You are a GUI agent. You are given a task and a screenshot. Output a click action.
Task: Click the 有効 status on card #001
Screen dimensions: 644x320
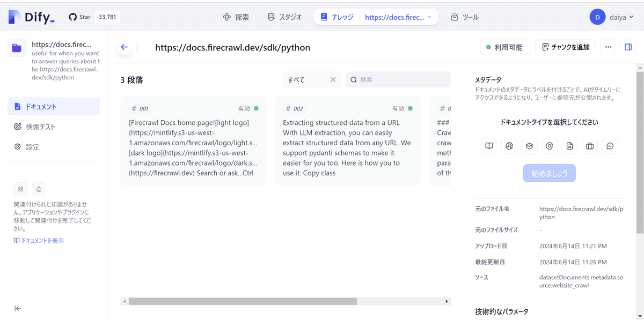tap(248, 108)
